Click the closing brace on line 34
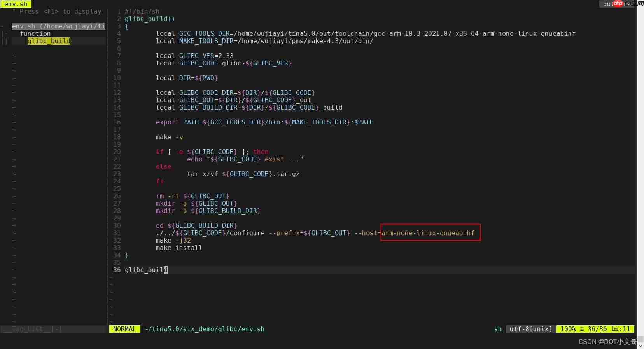Viewport: 644px width, 349px height. point(126,255)
